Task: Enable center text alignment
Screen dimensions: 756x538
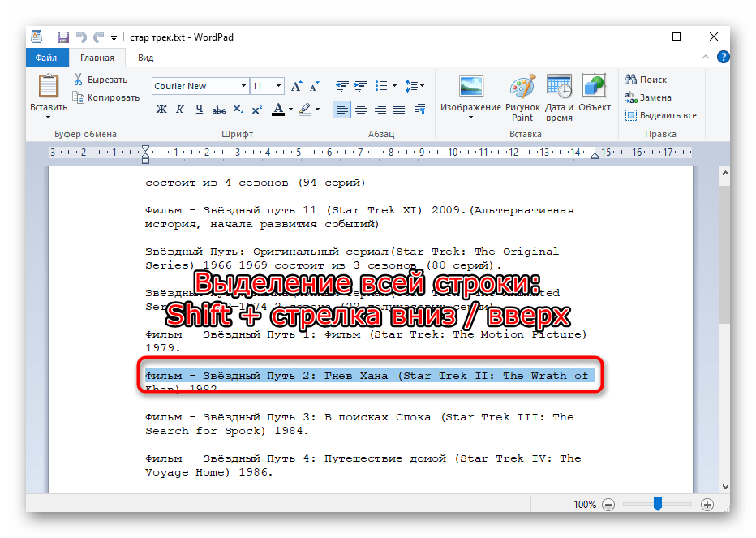Action: [361, 110]
